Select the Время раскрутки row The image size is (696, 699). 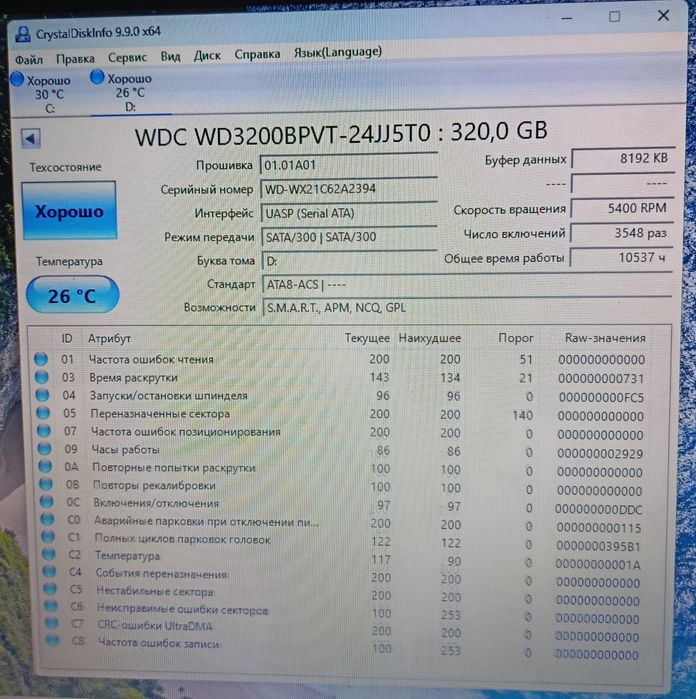342,378
